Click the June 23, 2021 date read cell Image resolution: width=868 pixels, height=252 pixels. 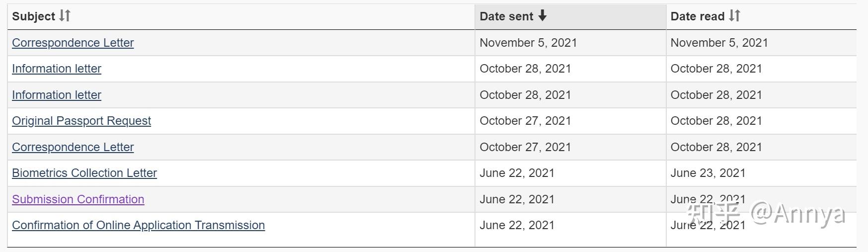(708, 173)
